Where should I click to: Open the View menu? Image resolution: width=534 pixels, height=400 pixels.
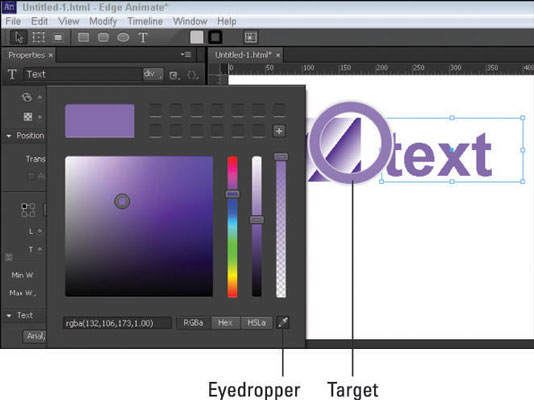(68, 21)
